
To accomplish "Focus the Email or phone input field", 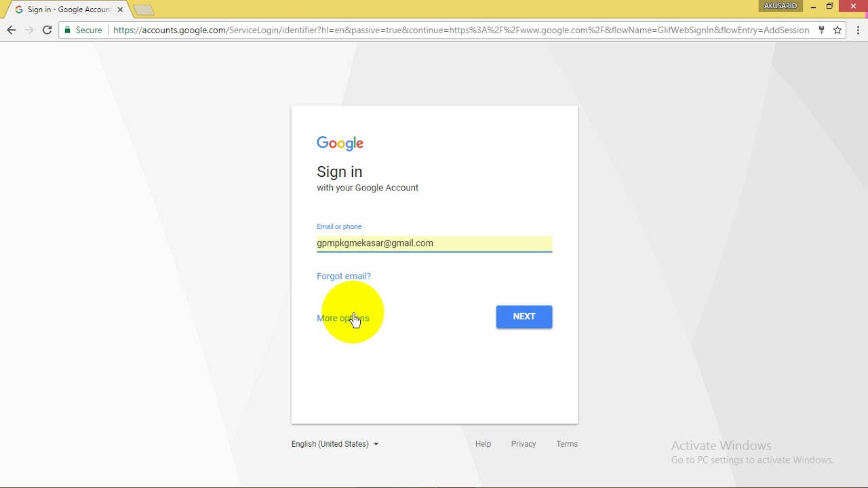I will [x=434, y=243].
